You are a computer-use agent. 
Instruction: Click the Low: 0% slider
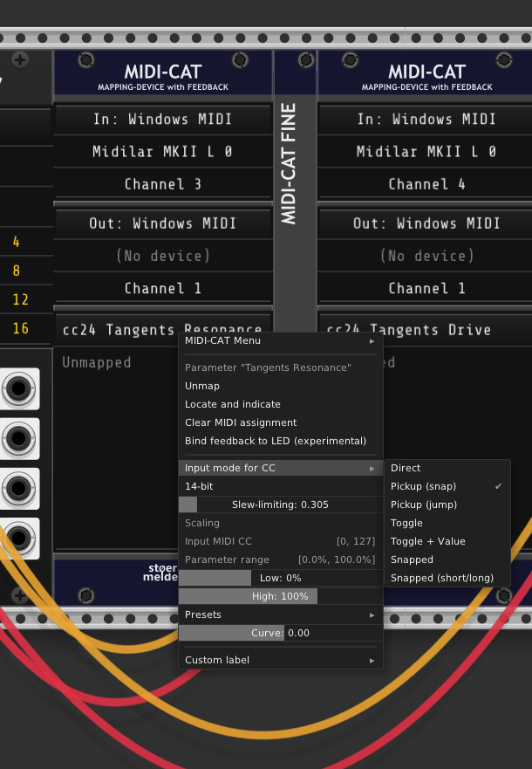point(280,578)
